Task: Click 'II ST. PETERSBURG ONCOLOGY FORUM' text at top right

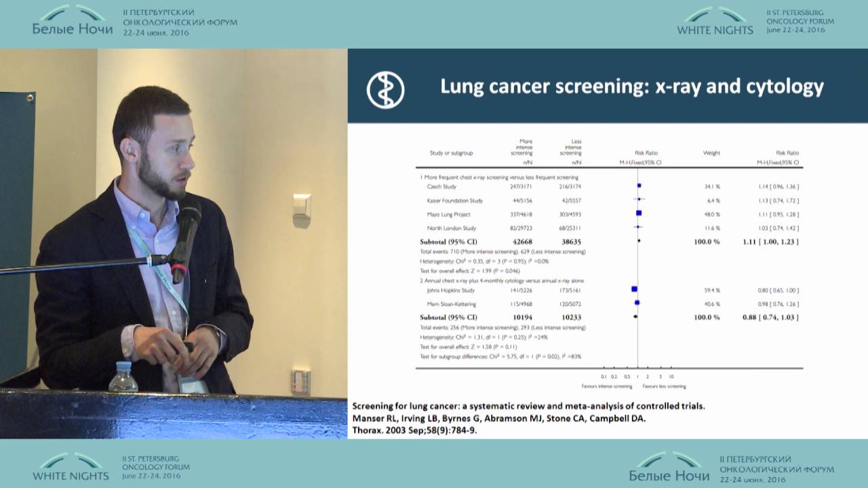Action: click(x=800, y=17)
